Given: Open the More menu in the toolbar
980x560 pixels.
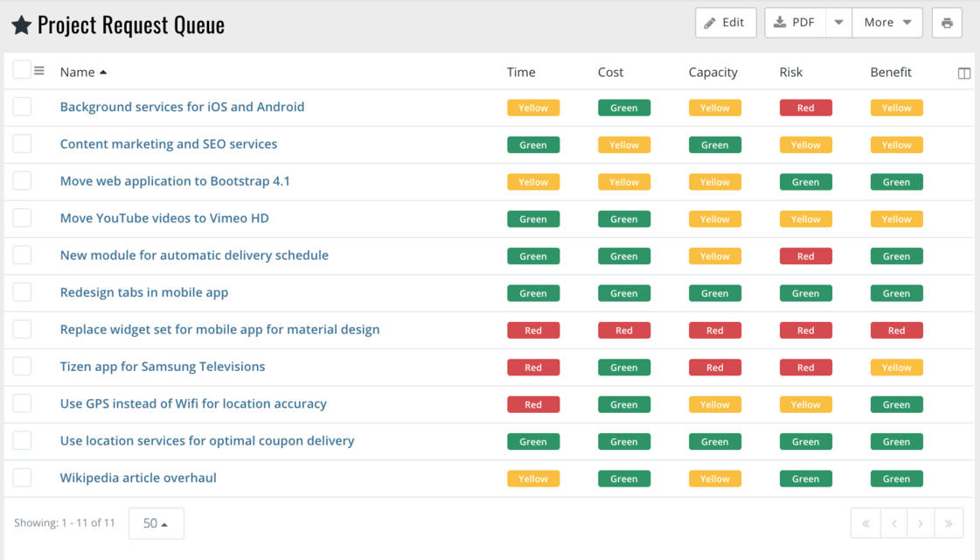Looking at the screenshot, I should (x=886, y=23).
